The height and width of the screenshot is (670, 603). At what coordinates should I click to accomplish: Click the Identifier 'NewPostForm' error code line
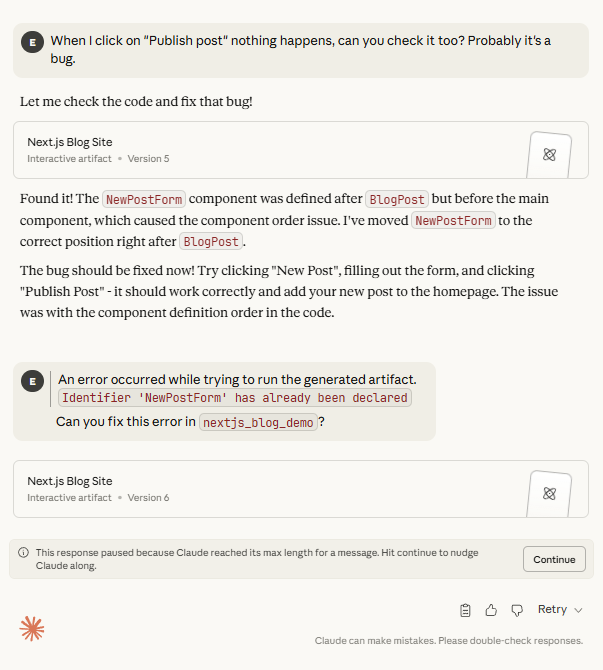pos(235,398)
